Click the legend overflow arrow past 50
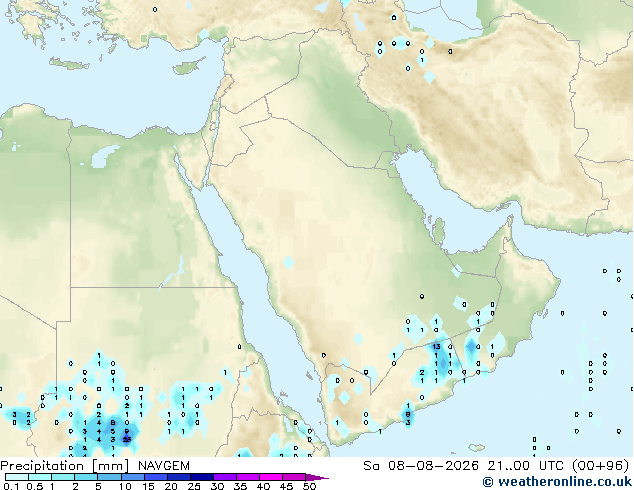The height and width of the screenshot is (490, 634). [x=317, y=477]
